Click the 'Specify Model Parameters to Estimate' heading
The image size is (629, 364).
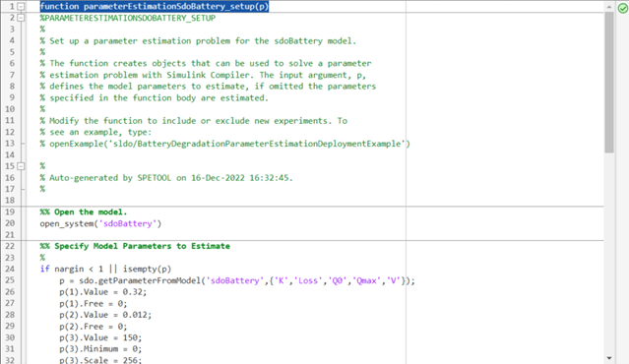tap(135, 246)
